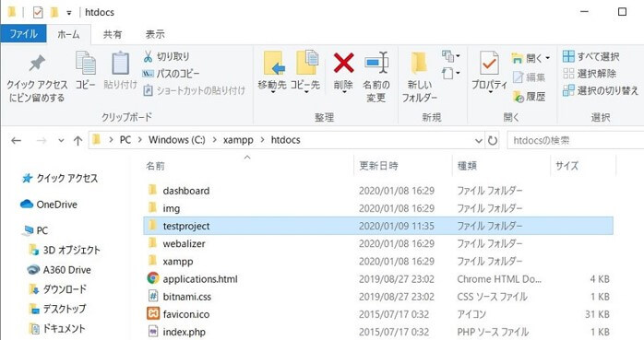Click the Forward navigation arrow
This screenshot has width=644, height=340.
(x=42, y=141)
